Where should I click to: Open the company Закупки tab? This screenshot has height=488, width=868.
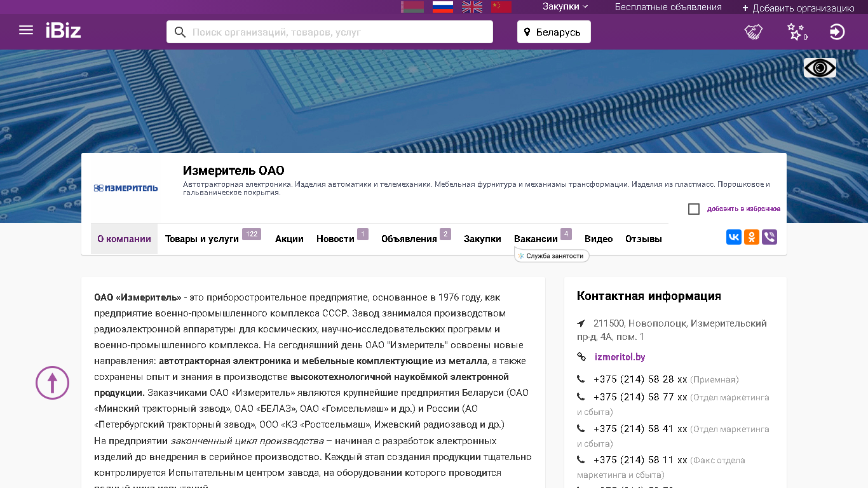click(482, 239)
